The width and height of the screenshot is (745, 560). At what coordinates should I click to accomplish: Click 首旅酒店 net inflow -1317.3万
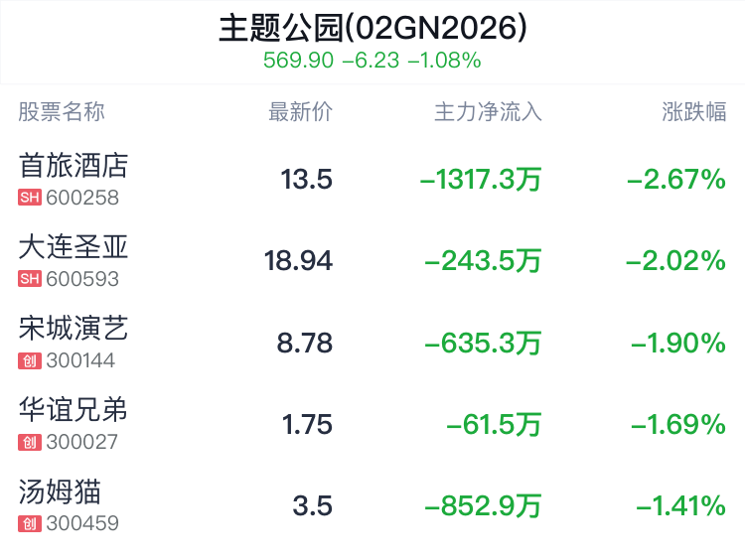pyautogui.click(x=481, y=180)
